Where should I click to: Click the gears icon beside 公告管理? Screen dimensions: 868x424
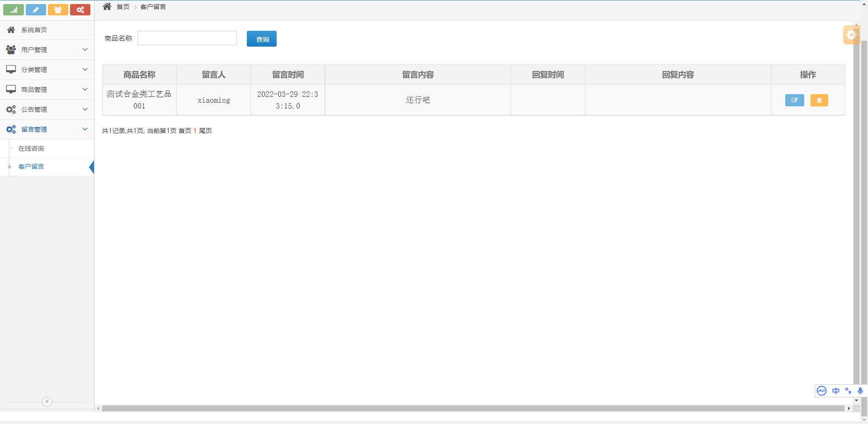click(11, 110)
